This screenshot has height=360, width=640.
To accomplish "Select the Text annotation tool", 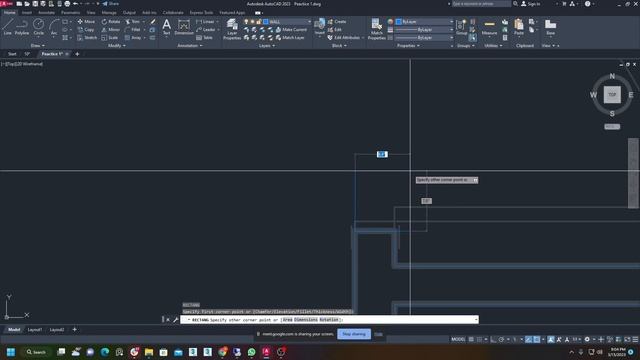I will tap(167, 27).
